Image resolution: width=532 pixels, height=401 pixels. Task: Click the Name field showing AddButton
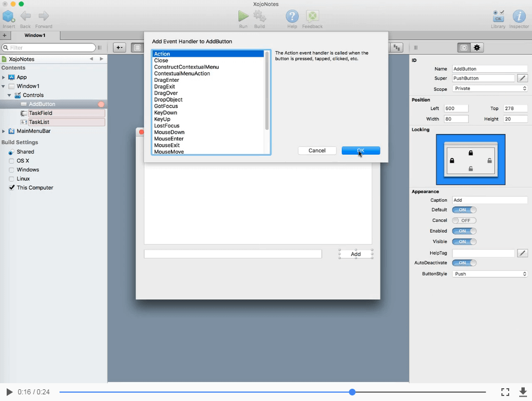tap(490, 69)
